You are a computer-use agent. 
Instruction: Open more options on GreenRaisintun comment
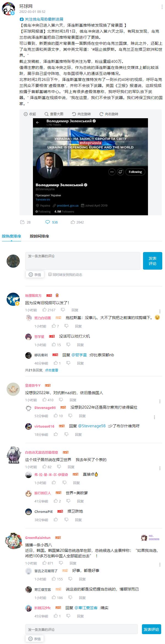click(x=160, y=564)
